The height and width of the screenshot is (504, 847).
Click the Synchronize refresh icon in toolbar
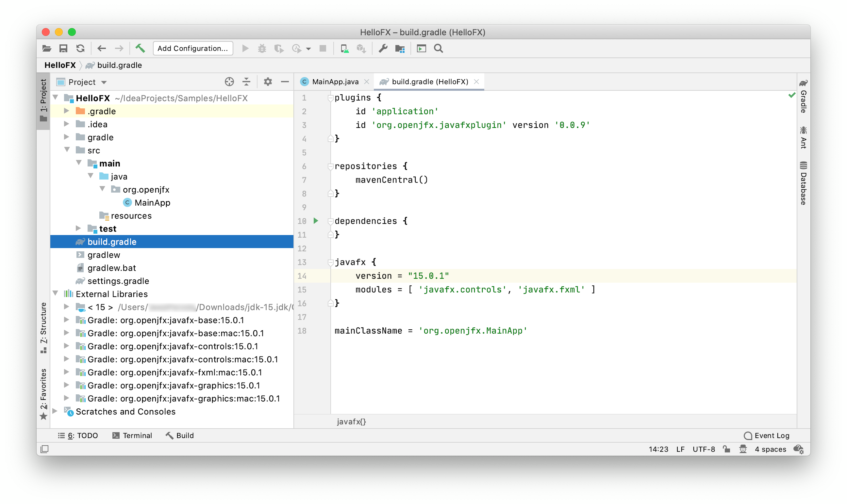[80, 49]
